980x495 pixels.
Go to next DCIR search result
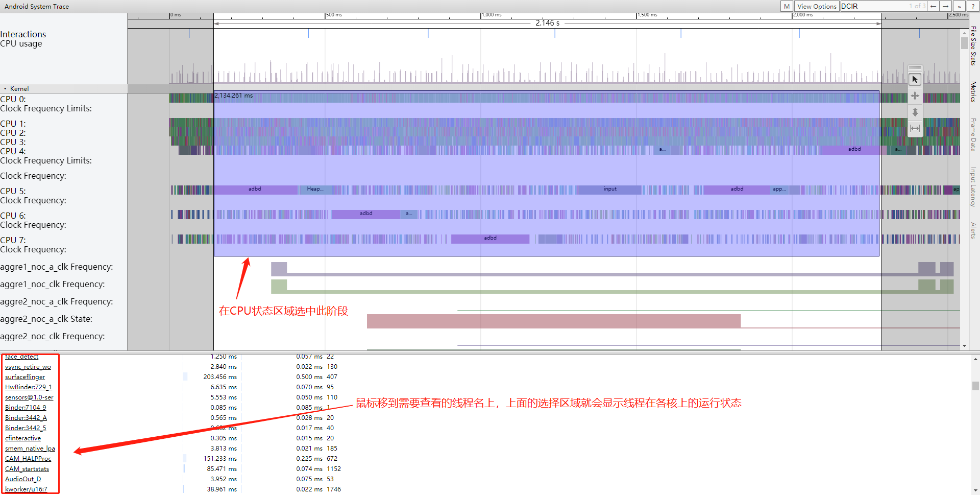(946, 6)
